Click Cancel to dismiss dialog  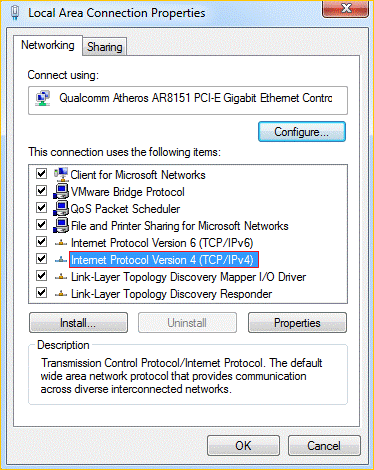[x=324, y=446]
